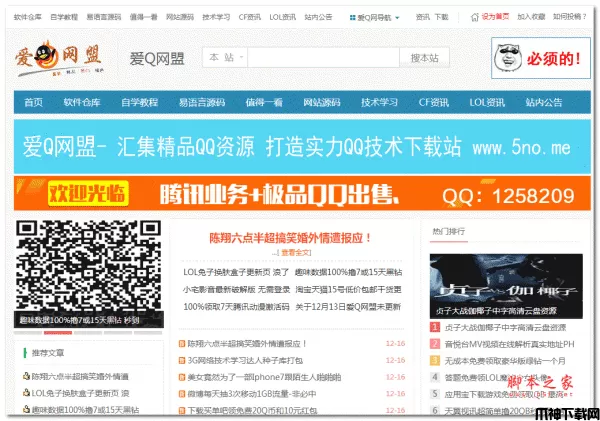Click the panda face 必须的! banner
Screen dimensions: 600x421
coord(541,58)
